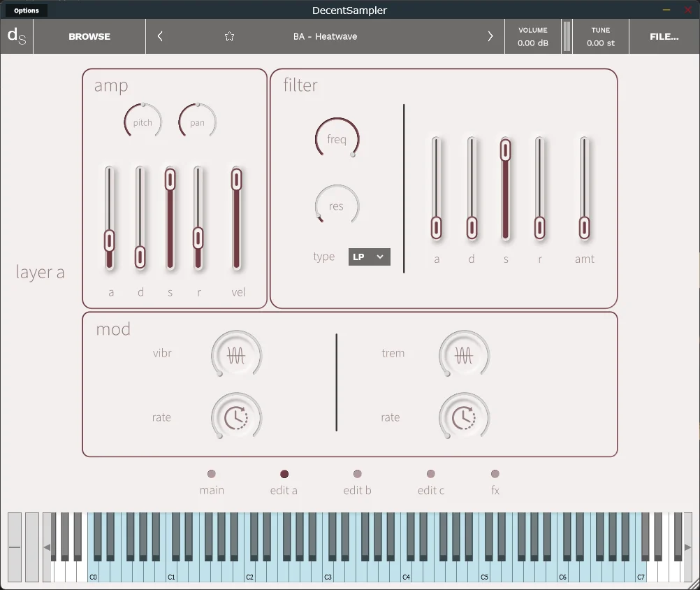Click the filter amt slider handle
Viewport: 700px width, 590px height.
coord(584,228)
